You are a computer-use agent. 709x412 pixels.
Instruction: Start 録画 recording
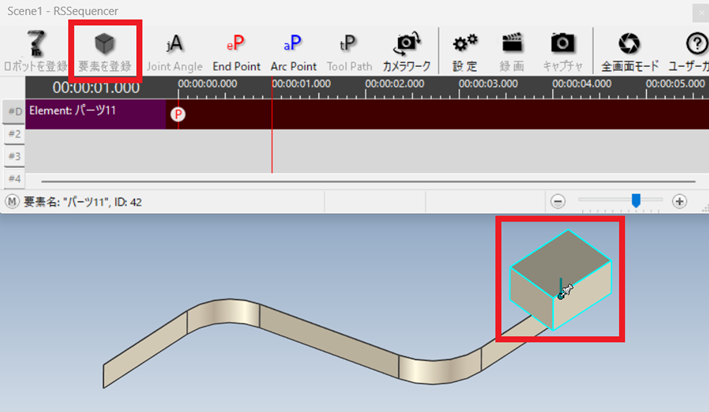512,51
